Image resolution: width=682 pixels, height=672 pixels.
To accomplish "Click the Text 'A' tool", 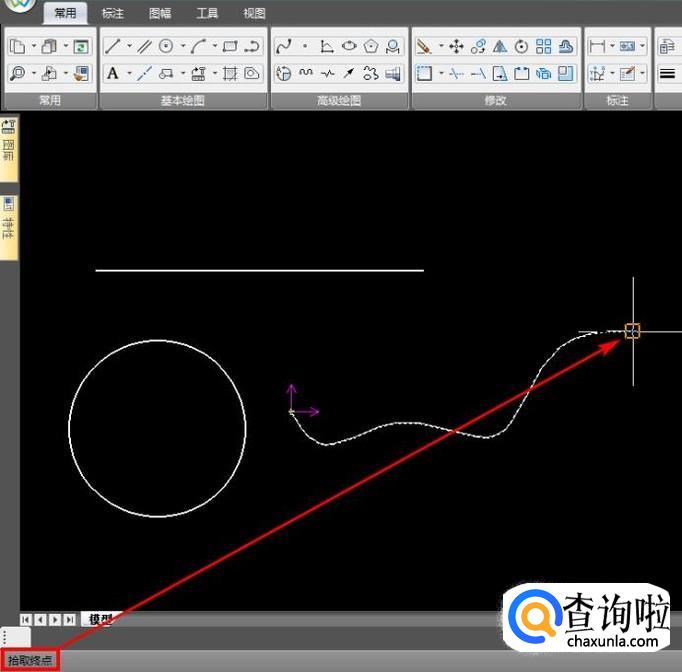I will tap(113, 73).
